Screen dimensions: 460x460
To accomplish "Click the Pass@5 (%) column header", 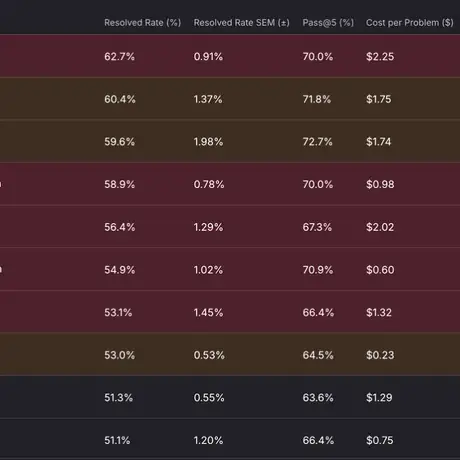I will [x=328, y=23].
